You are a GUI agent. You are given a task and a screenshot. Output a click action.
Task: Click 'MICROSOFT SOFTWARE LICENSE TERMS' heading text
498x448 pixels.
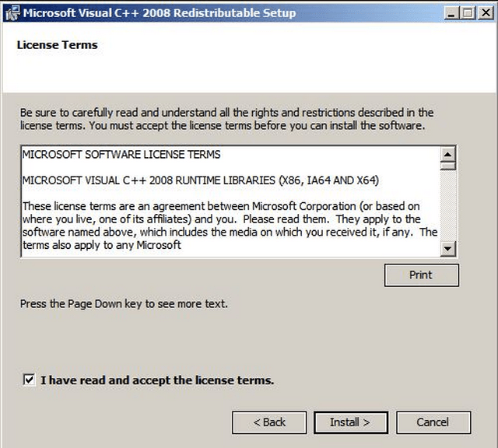pyautogui.click(x=121, y=155)
